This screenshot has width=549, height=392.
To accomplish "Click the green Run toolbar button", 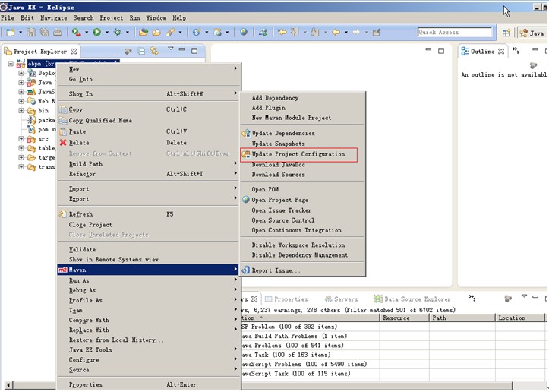I will click(x=96, y=32).
